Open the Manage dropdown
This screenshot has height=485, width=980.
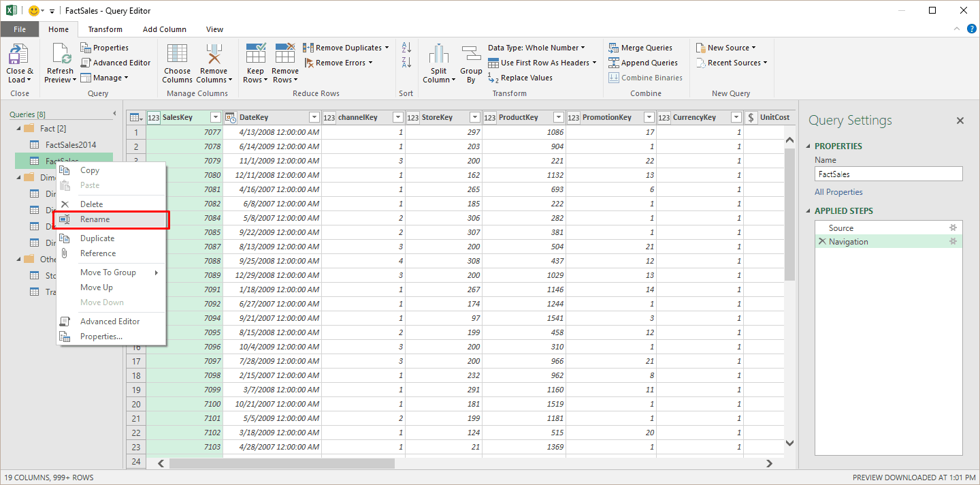(x=105, y=78)
